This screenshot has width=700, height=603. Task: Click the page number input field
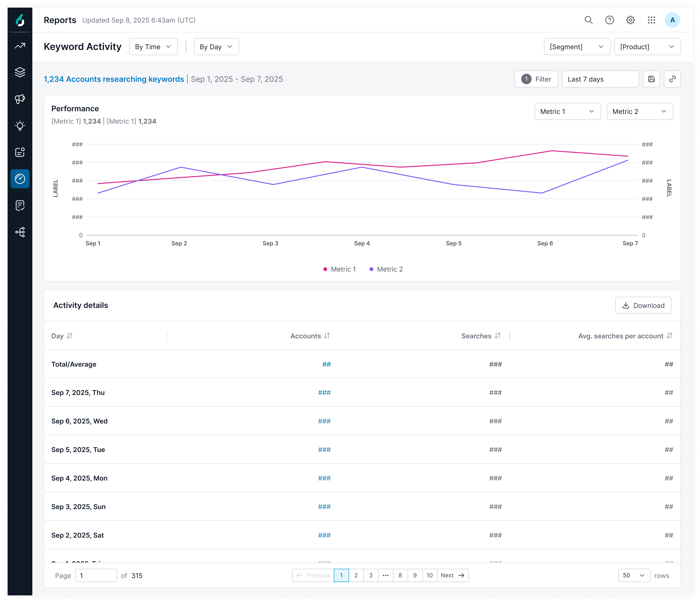pyautogui.click(x=96, y=575)
